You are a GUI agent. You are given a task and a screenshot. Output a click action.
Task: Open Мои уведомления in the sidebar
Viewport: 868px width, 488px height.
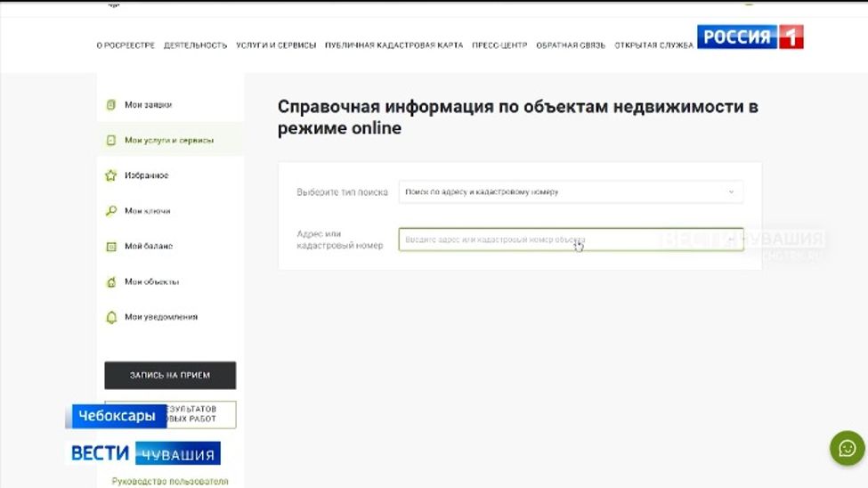(x=170, y=317)
